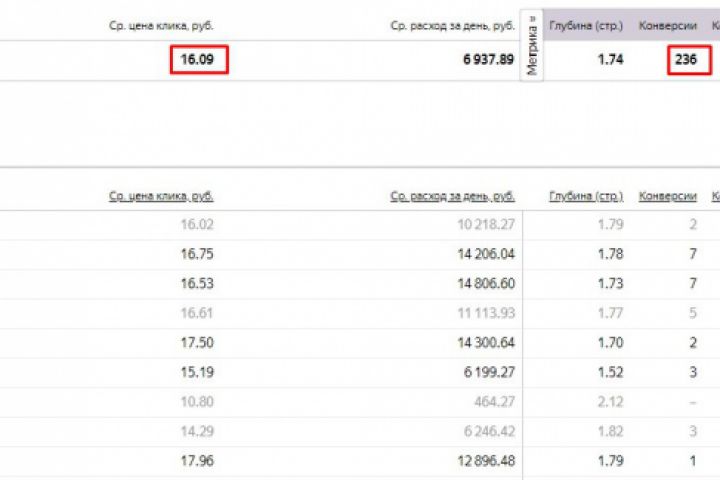Select conversions value 5 in the 16.61 row

point(693,313)
